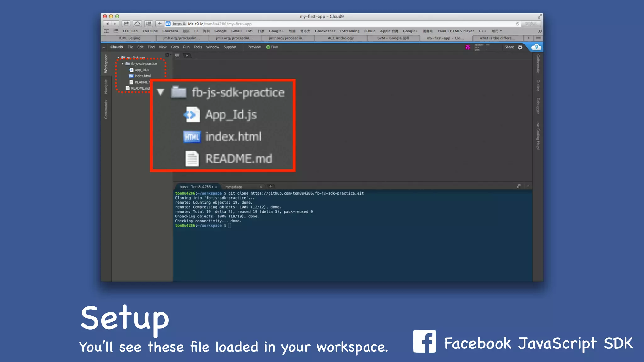Switch to the SVM - Google tab
This screenshot has height=362, width=644.
393,38
